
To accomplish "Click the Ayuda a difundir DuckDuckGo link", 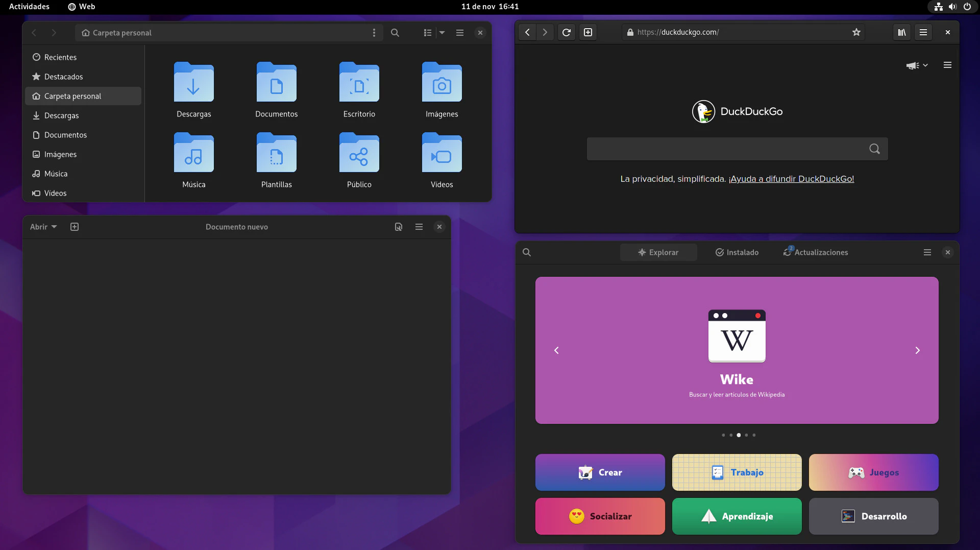I will pyautogui.click(x=791, y=179).
